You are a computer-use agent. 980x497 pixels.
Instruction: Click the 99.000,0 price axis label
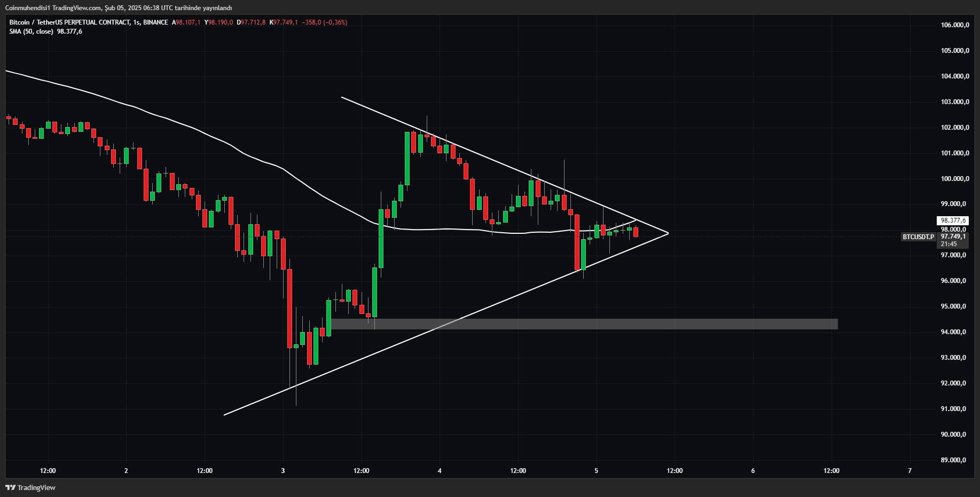click(953, 204)
